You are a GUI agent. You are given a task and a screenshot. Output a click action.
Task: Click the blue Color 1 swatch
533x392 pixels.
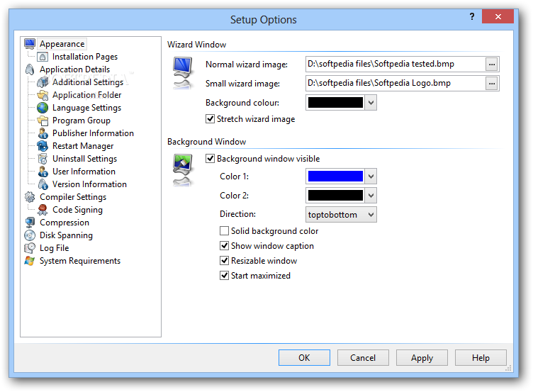pos(335,177)
